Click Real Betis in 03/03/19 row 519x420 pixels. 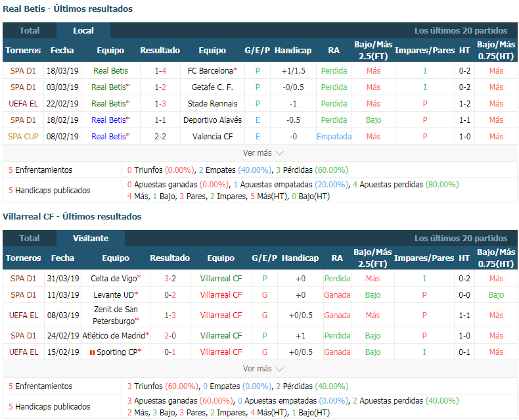pos(108,87)
